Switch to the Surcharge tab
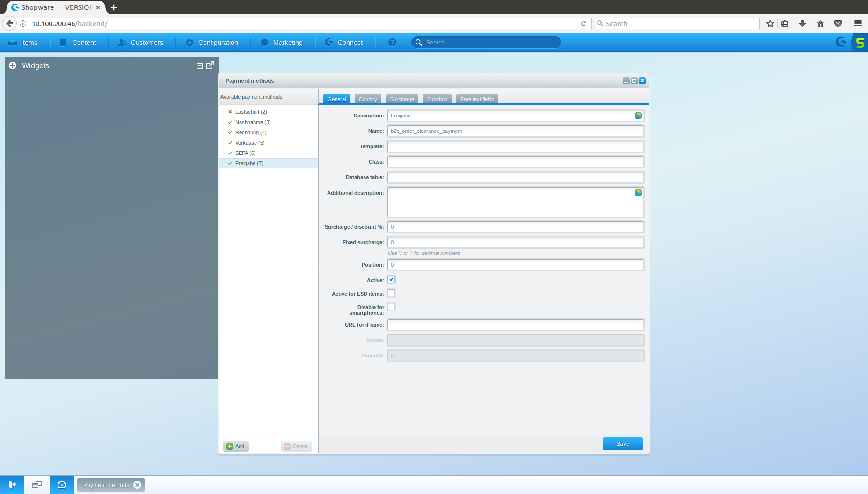Image resolution: width=868 pixels, height=494 pixels. point(402,99)
